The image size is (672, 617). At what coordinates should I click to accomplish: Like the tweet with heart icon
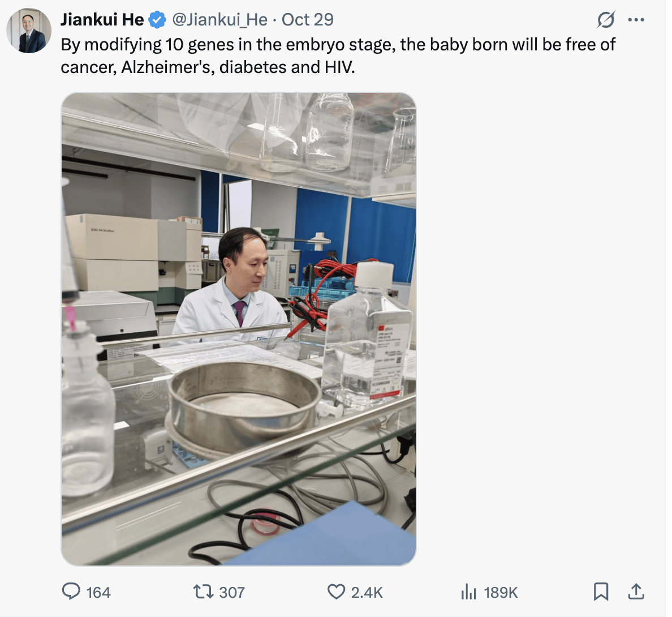pos(336,592)
